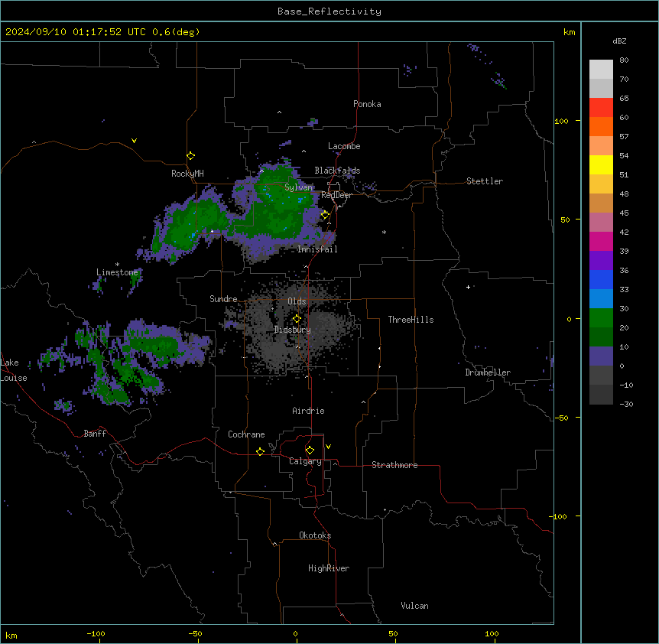The height and width of the screenshot is (644, 659).
Task: Click the Cochrane label
Action: 246,434
